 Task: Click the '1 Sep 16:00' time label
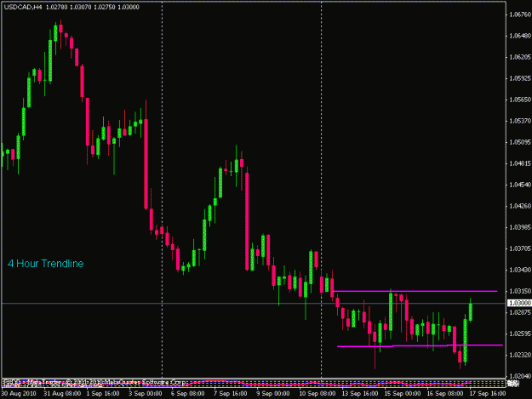tap(103, 394)
